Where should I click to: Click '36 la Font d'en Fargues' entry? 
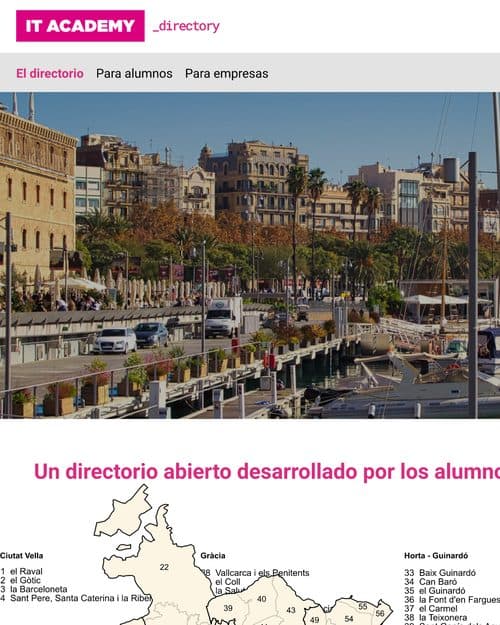pyautogui.click(x=452, y=599)
